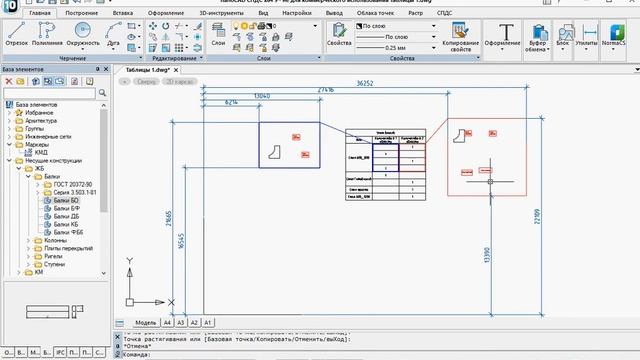The height and width of the screenshot is (360, 640).
Task: Expand the Инженерные сети folder
Action: pos(9,137)
